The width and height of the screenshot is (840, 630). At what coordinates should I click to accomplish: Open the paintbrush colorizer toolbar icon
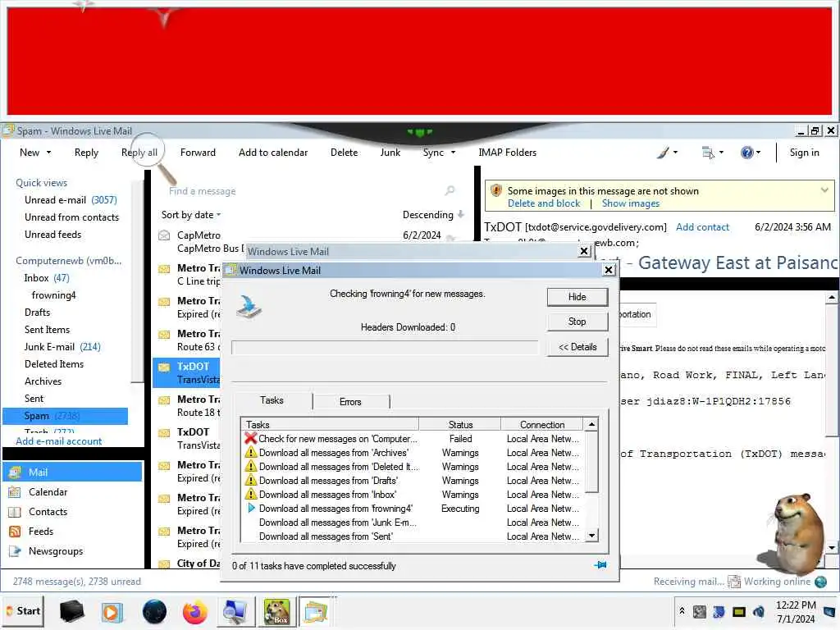pos(663,153)
